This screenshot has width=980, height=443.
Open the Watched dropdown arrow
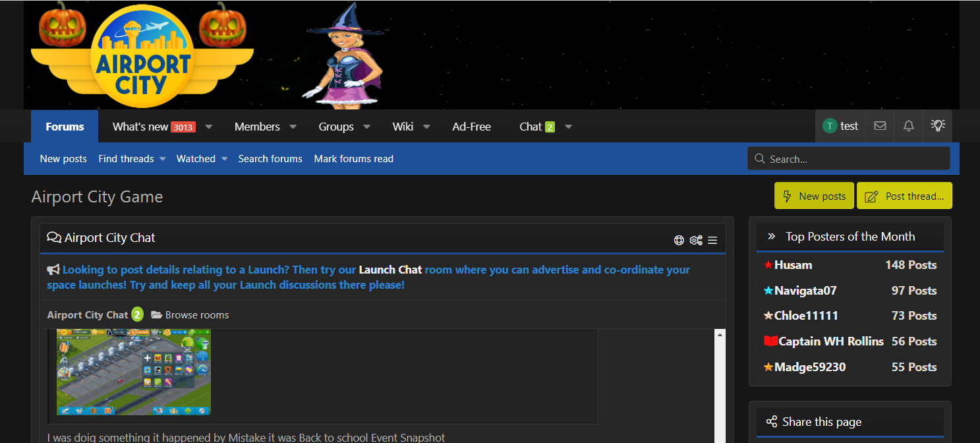coord(224,159)
